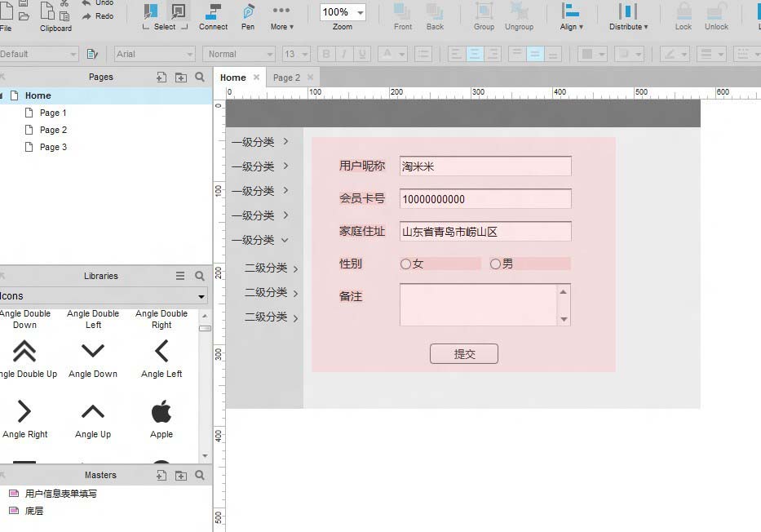Select the Home page in tree
This screenshot has width=761, height=532.
(x=38, y=95)
